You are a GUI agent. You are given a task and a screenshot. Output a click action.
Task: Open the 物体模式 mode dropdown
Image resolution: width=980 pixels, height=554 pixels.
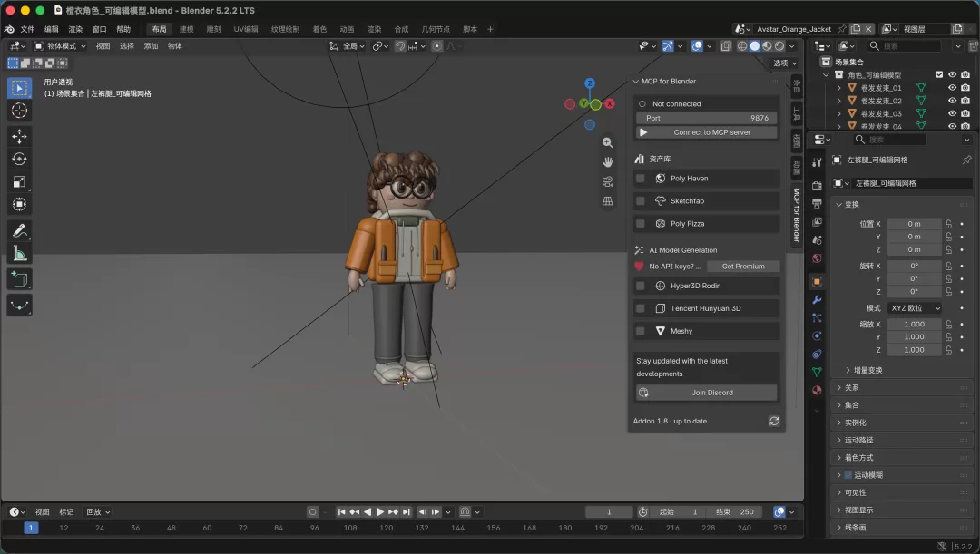[x=60, y=46]
